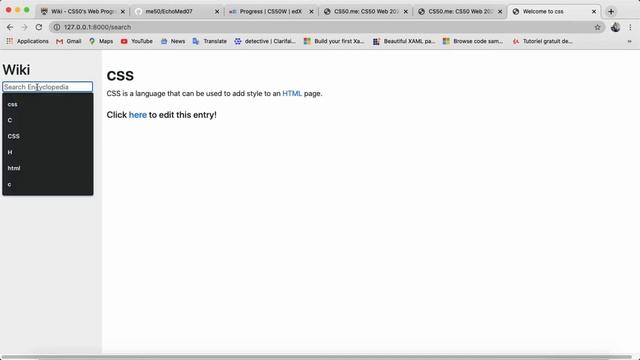Open the Translate bookmark

coord(209,41)
